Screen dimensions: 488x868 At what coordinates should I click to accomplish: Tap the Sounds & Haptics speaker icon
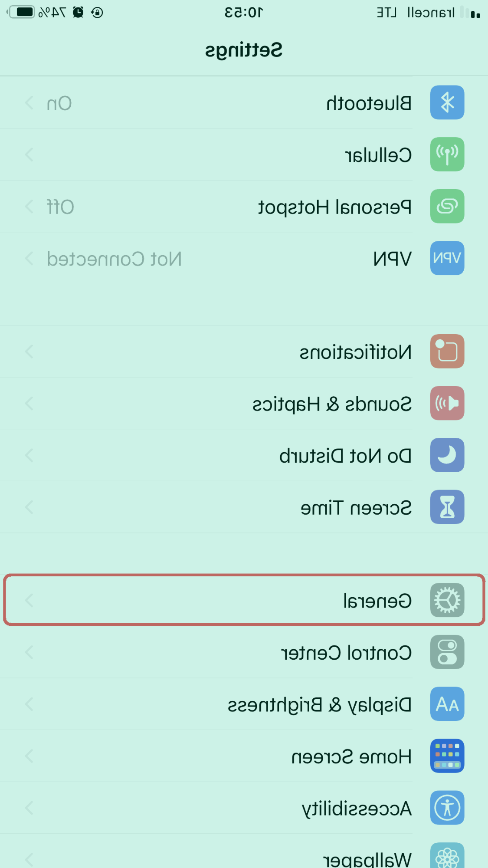447,403
